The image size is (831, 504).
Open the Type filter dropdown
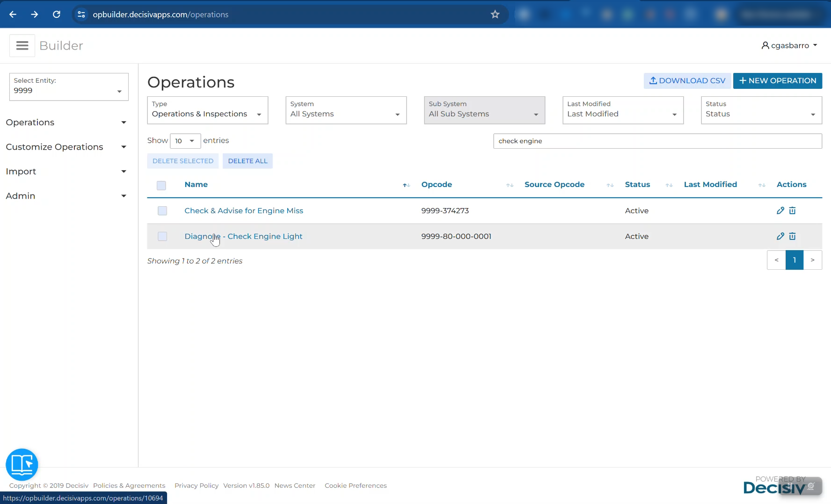click(x=208, y=110)
